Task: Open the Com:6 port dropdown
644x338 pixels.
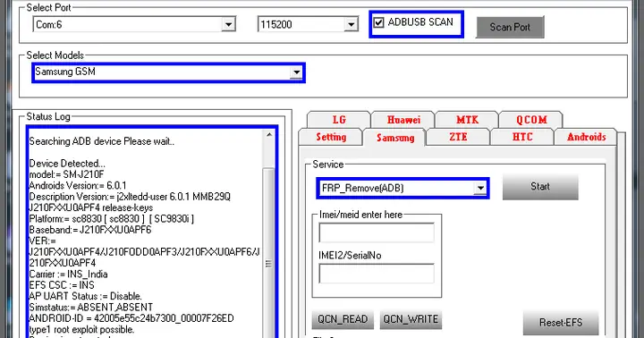Action: [228, 25]
